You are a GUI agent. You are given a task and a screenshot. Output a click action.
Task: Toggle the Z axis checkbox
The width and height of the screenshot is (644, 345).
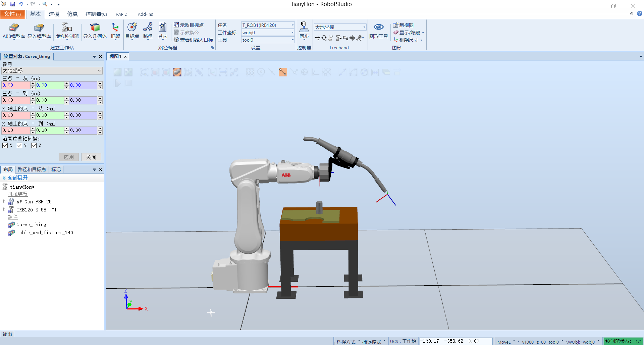(34, 145)
